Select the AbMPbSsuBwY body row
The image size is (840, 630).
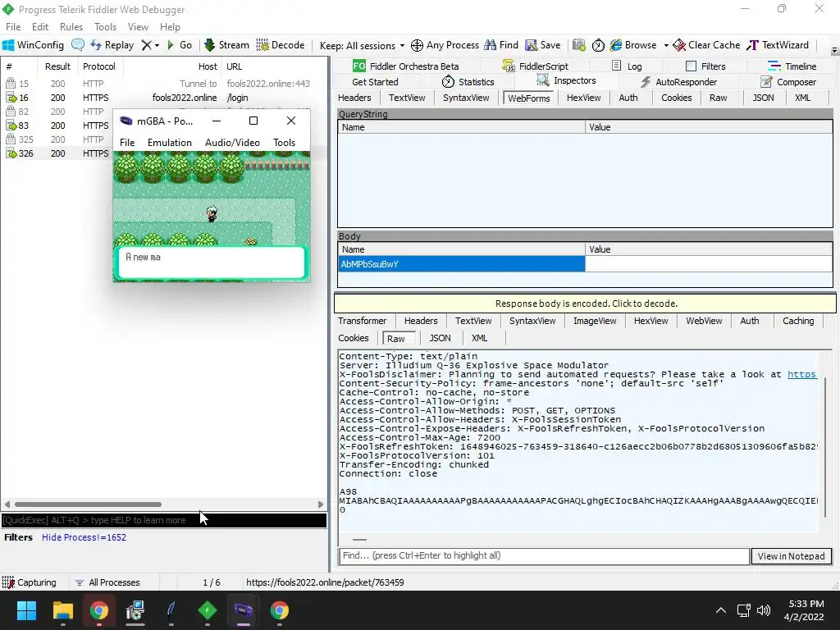[x=585, y=264]
